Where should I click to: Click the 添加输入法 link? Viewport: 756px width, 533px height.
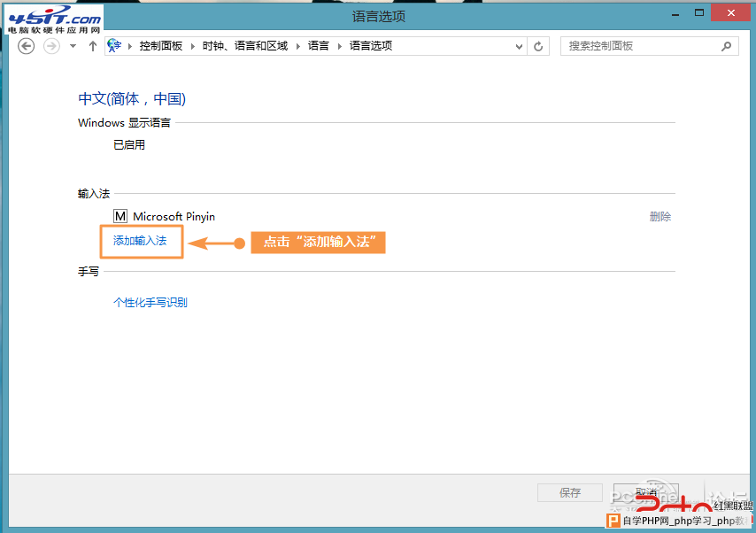[x=140, y=241]
